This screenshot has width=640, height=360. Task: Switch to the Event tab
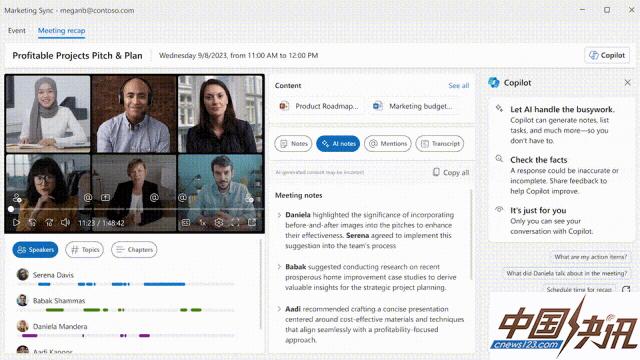17,31
